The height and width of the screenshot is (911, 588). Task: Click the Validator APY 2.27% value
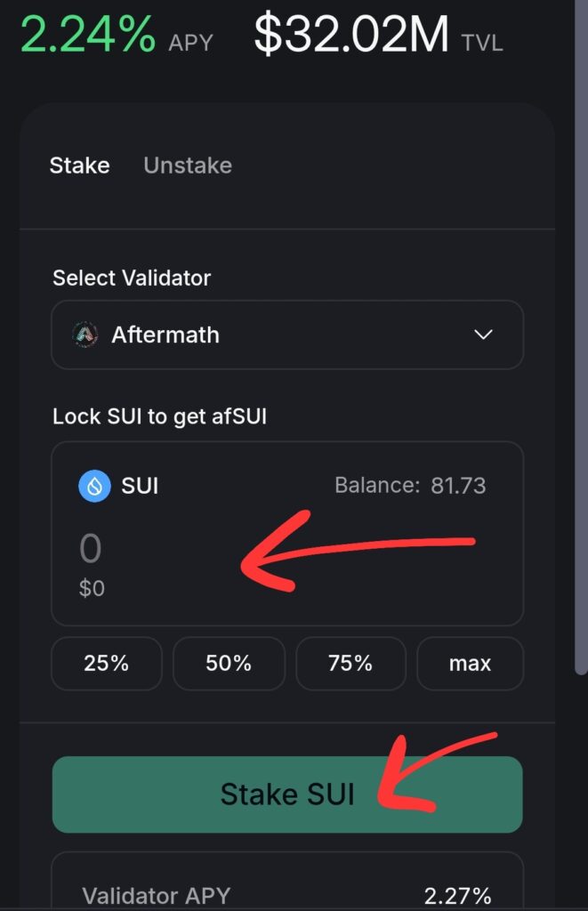(x=458, y=895)
